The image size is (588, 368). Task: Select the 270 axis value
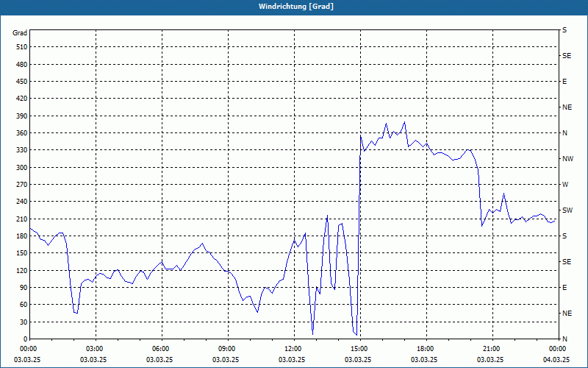[22, 185]
